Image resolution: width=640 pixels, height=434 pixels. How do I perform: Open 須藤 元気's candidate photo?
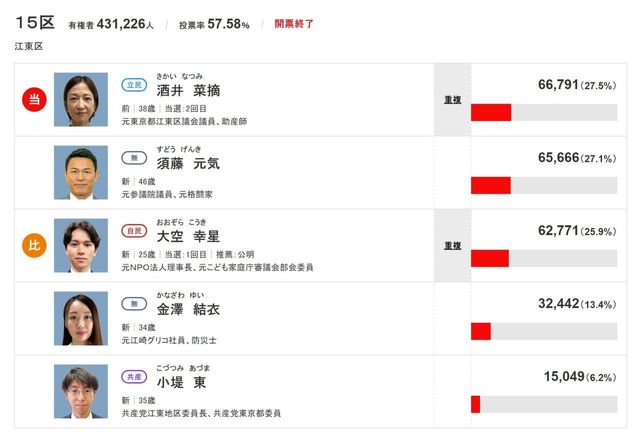80,172
